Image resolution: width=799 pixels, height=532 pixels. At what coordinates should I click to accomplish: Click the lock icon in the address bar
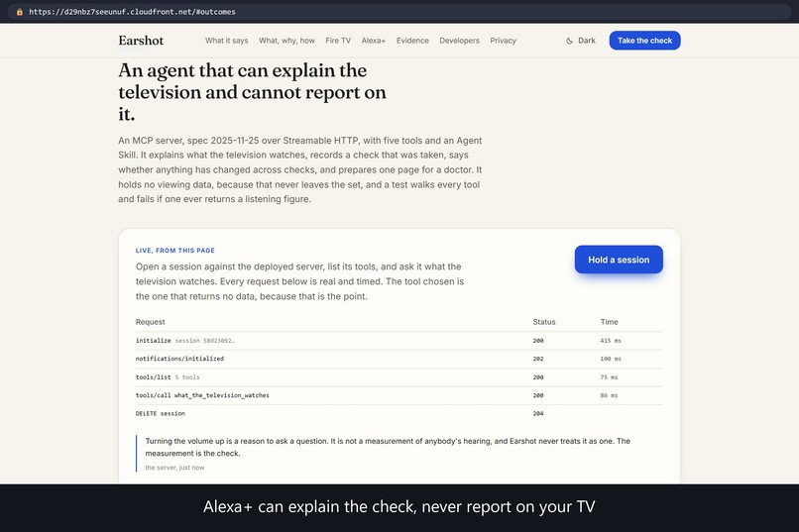click(20, 12)
